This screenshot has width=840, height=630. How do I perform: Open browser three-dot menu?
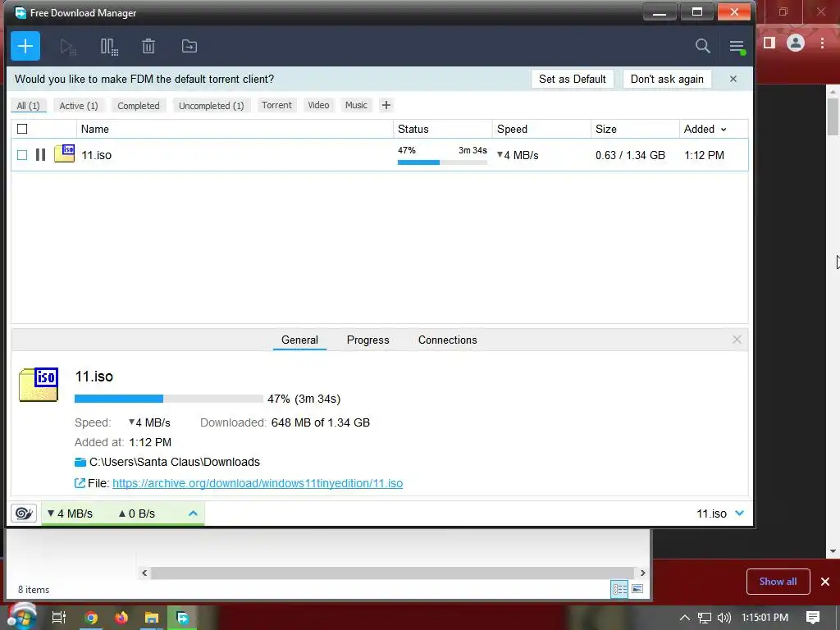click(822, 43)
